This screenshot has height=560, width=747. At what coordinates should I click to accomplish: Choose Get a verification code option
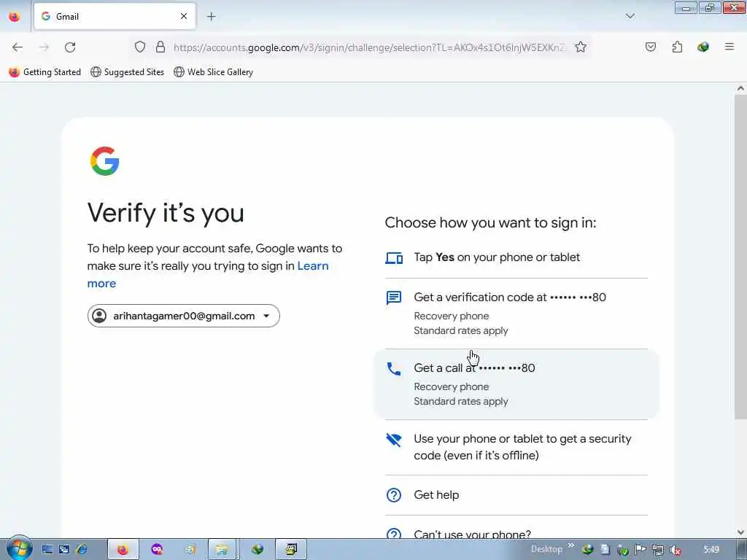point(516,314)
